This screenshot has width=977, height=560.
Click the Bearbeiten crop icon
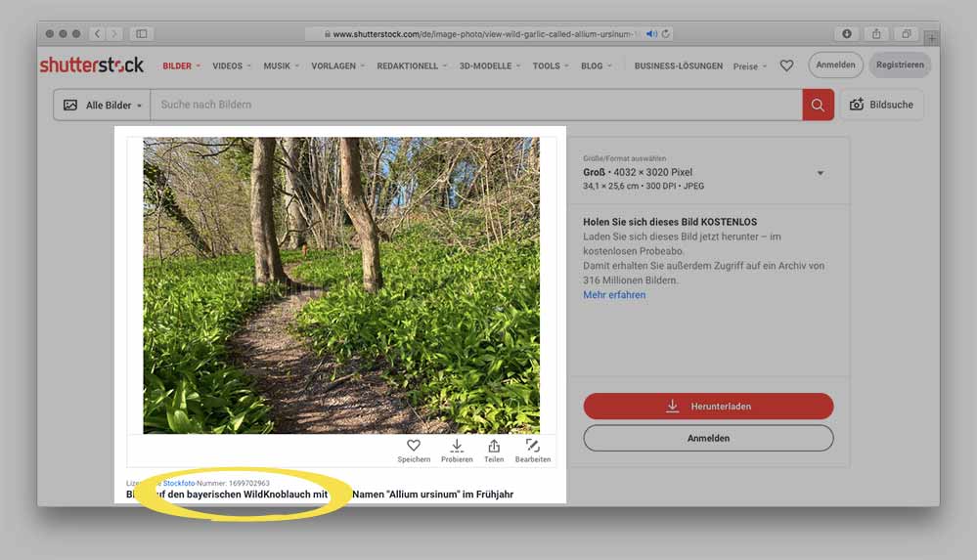pyautogui.click(x=533, y=446)
